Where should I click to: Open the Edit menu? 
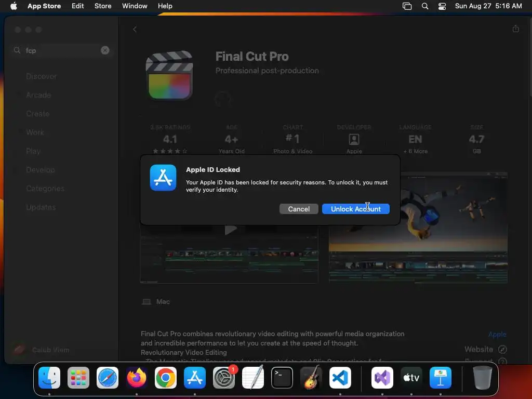point(78,6)
